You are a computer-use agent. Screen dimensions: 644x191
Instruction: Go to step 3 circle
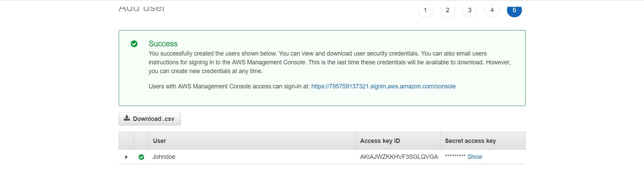click(x=470, y=10)
